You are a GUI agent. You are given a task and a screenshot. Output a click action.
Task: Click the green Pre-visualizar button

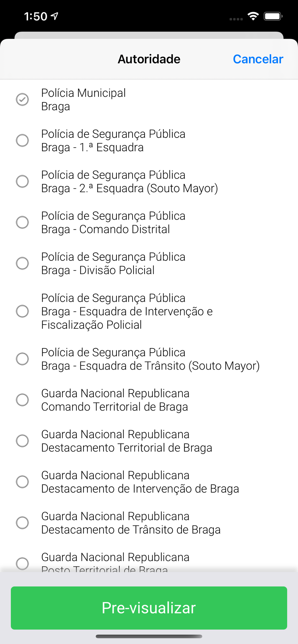(x=149, y=608)
